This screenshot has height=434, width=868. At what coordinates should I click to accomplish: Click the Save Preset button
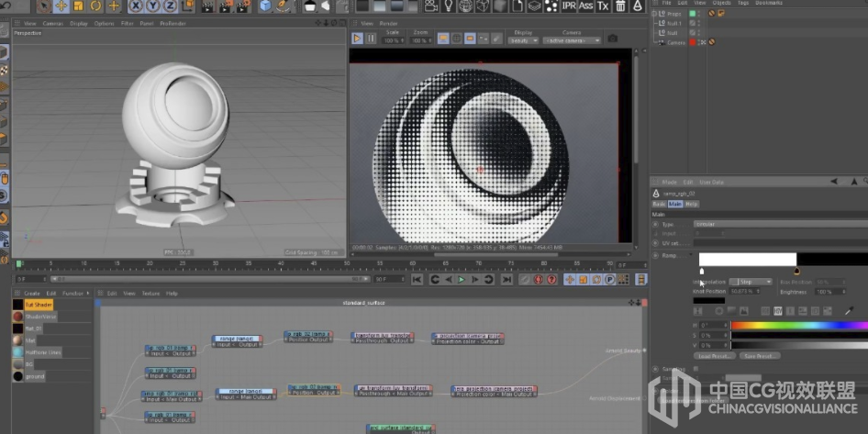(760, 356)
